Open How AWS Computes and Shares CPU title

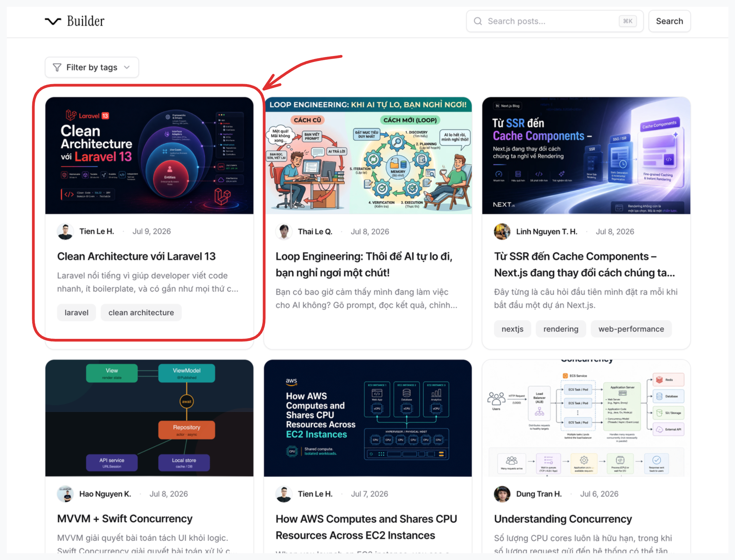366,527
